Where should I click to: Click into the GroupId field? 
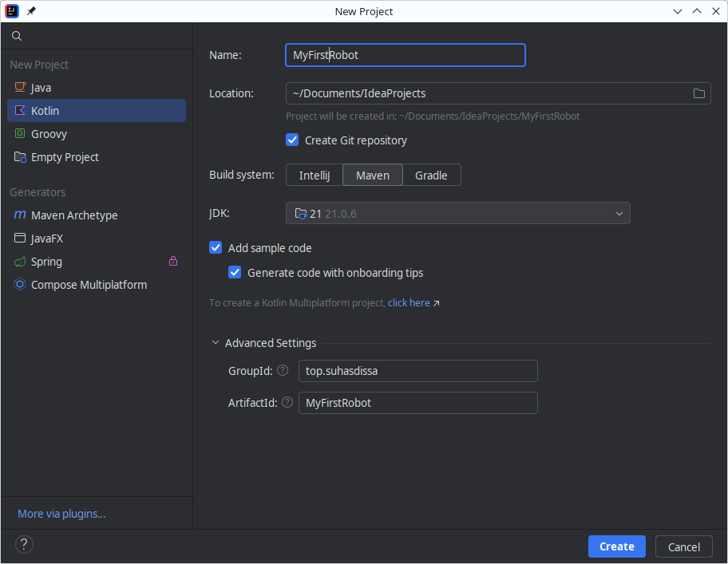coord(417,371)
